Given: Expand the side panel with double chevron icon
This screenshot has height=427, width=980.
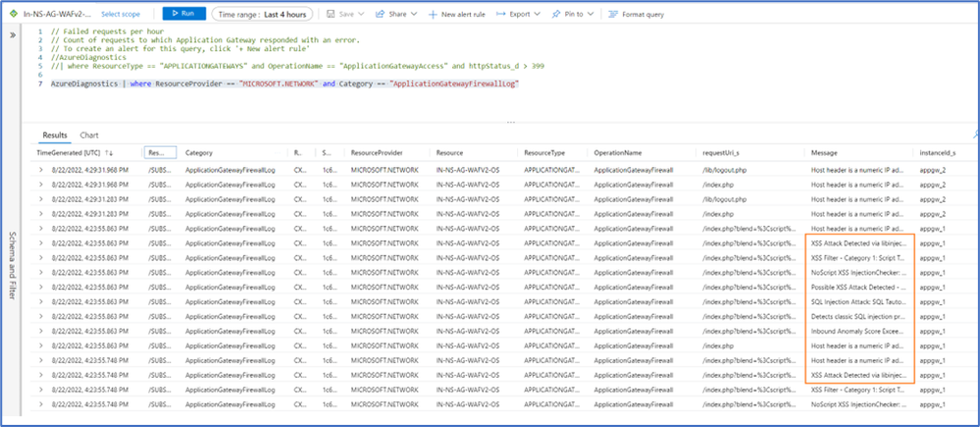Looking at the screenshot, I should point(13,35).
